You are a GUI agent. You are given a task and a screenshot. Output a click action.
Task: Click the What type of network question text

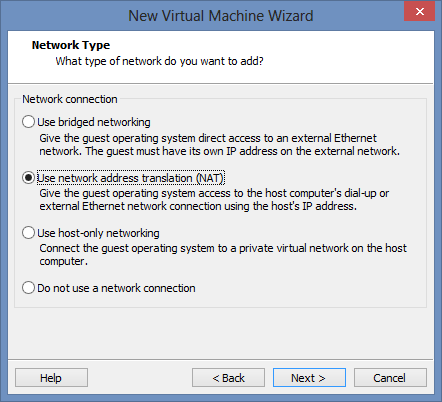pyautogui.click(x=159, y=61)
